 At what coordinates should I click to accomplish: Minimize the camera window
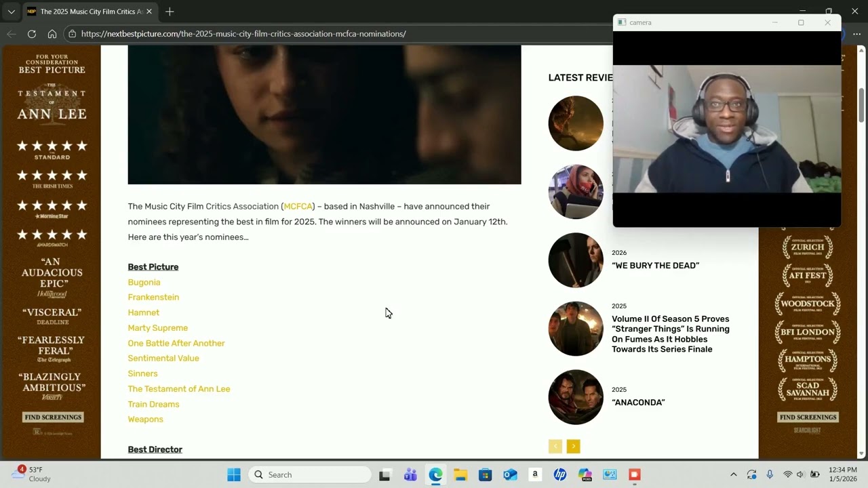coord(774,22)
